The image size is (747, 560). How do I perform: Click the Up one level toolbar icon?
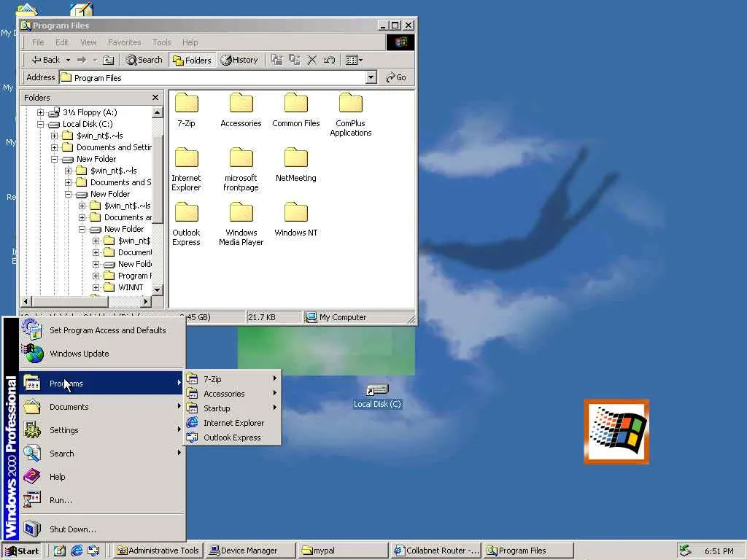[x=109, y=60]
